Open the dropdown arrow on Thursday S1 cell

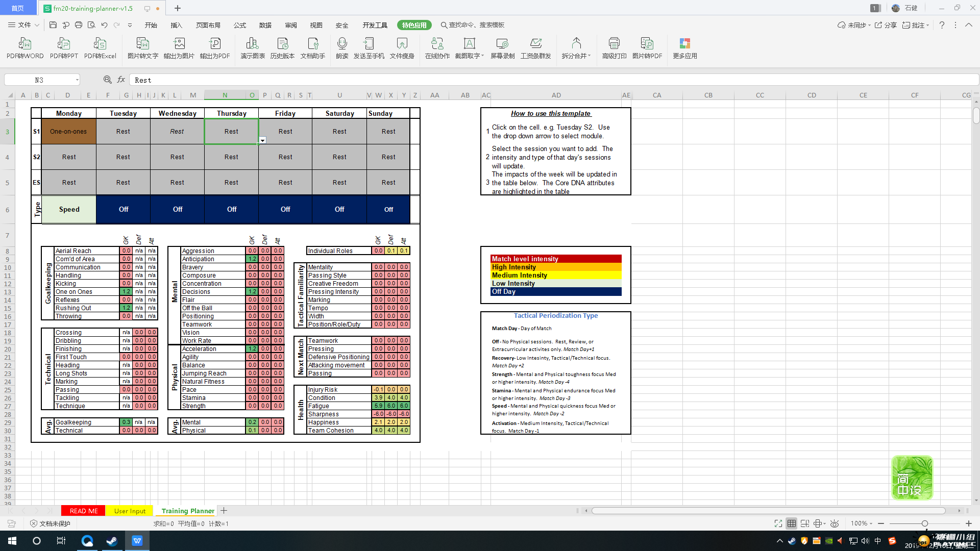[262, 140]
